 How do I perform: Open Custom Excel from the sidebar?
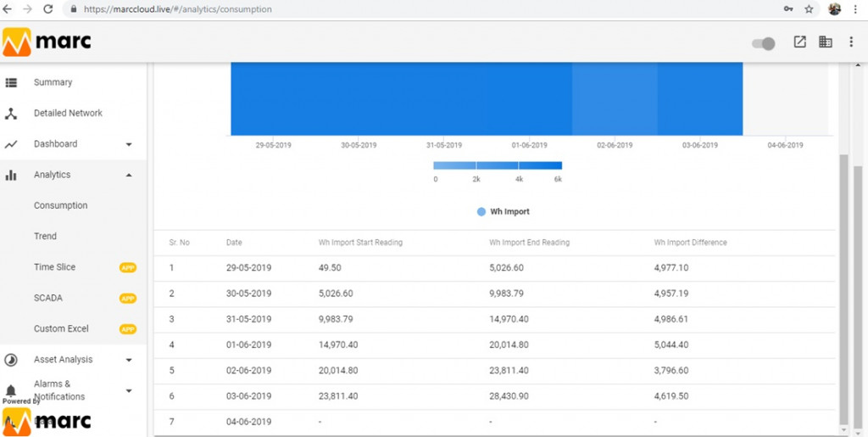[x=61, y=328]
